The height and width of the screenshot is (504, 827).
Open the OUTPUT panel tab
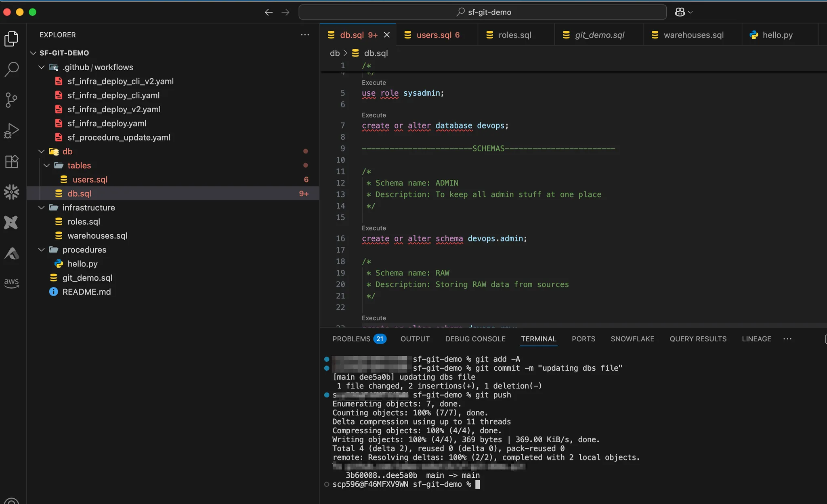click(415, 339)
